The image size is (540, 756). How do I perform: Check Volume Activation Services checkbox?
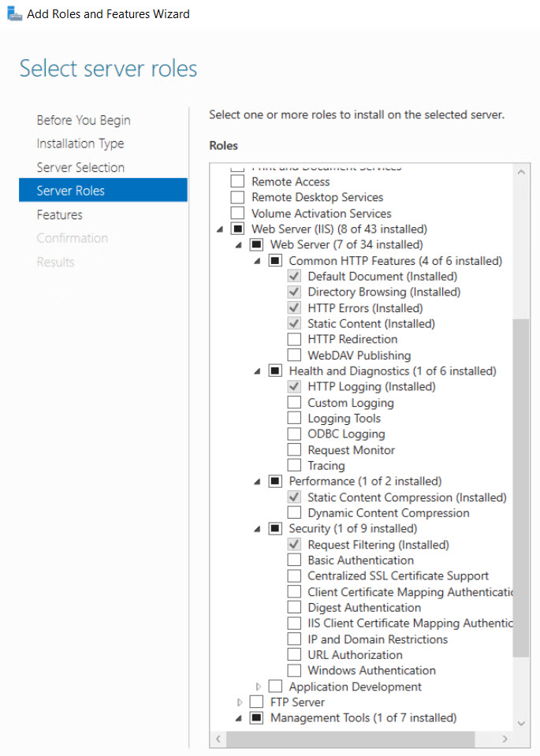(x=237, y=213)
